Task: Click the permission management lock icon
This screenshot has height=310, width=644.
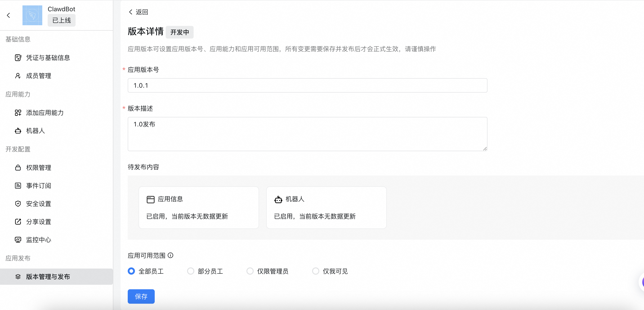Action: [18, 168]
